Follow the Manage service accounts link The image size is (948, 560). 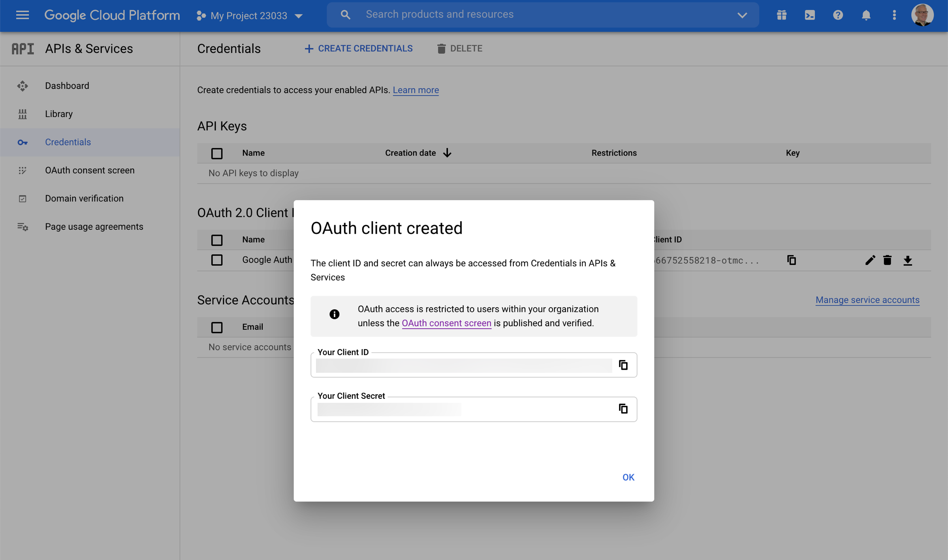[867, 300]
